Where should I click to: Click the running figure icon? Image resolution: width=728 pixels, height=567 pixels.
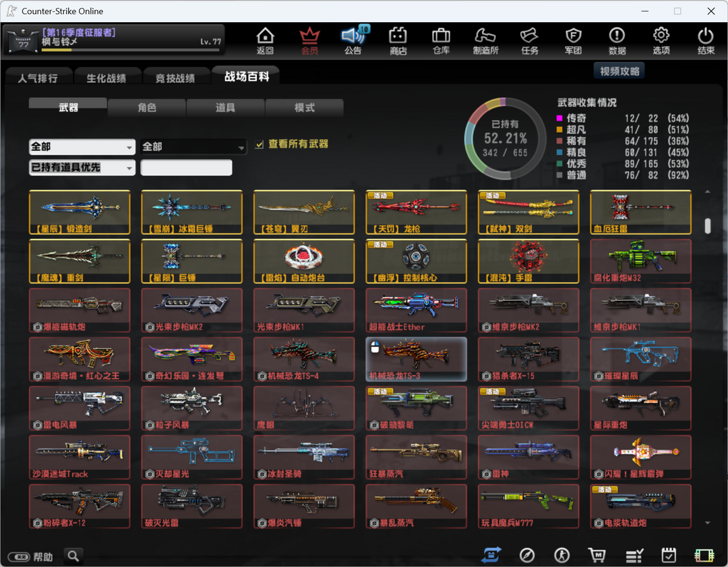[562, 555]
